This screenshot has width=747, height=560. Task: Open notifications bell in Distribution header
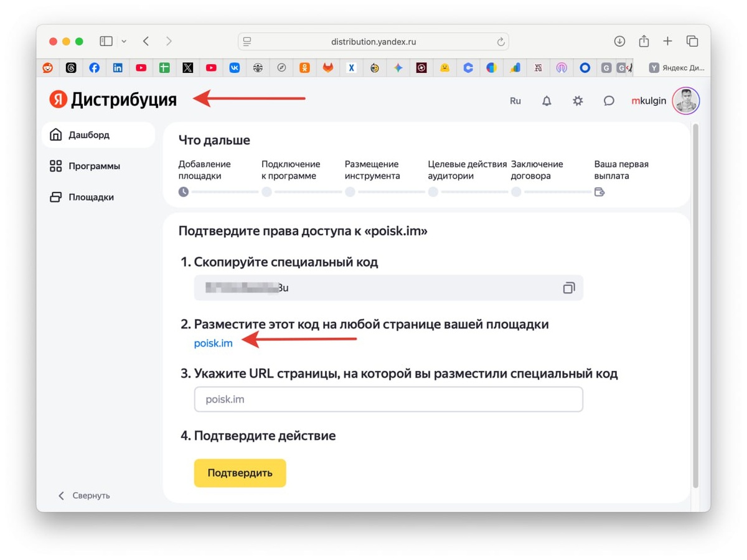pos(547,101)
